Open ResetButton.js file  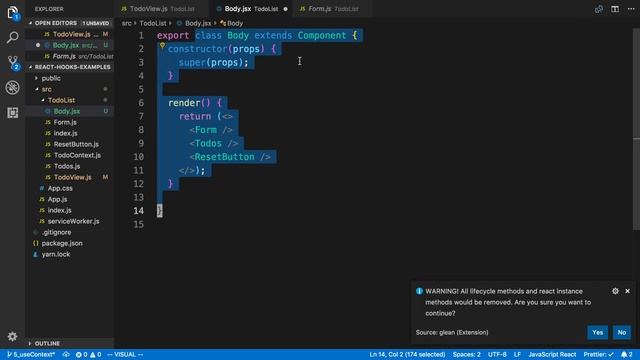(76, 144)
